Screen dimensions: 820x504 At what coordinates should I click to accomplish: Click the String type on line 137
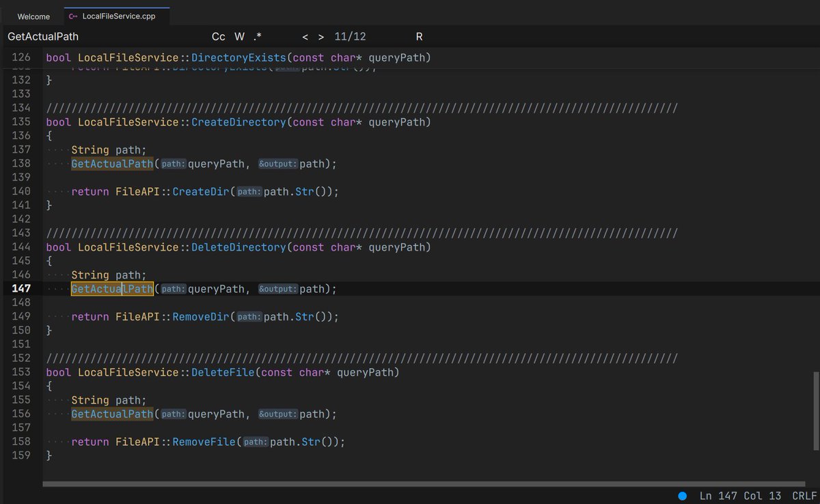tap(90, 150)
